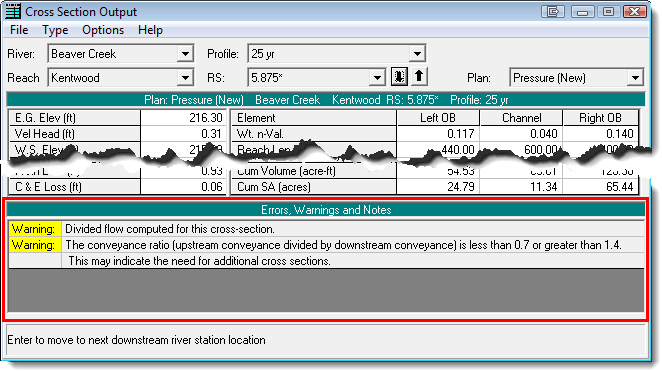Screen dimensions: 662x371
Task: Minimize the Cross Section Output window
Action: coord(583,11)
